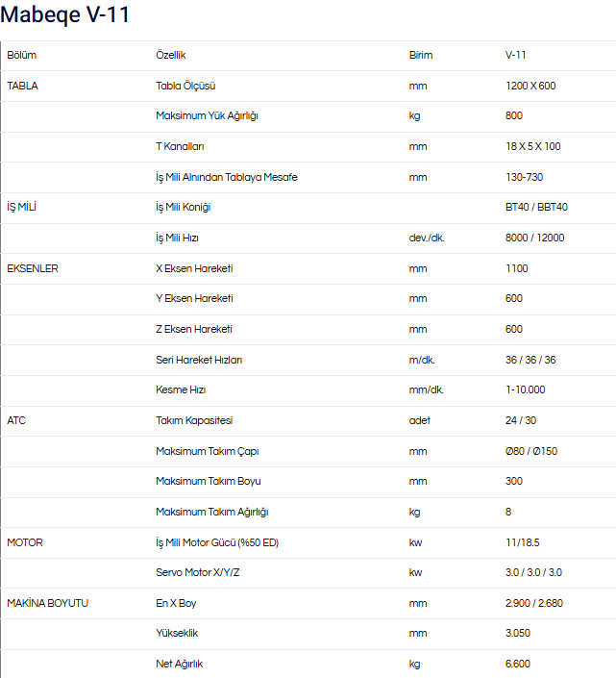Select the TABLA section label

tap(22, 86)
